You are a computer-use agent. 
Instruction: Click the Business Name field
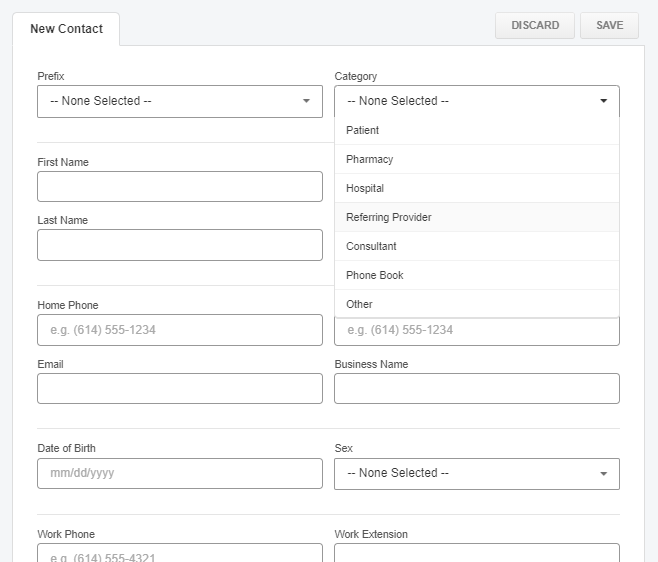(476, 389)
